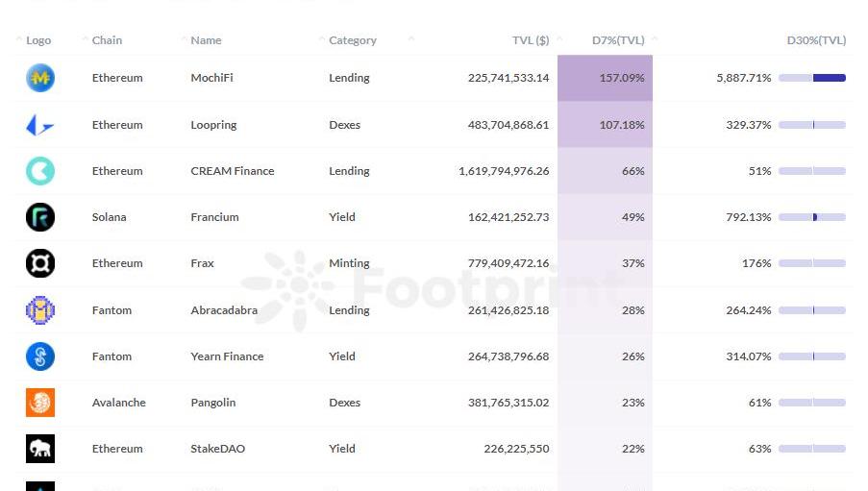Sort table by Name column header
The image size is (868, 491).
[206, 40]
